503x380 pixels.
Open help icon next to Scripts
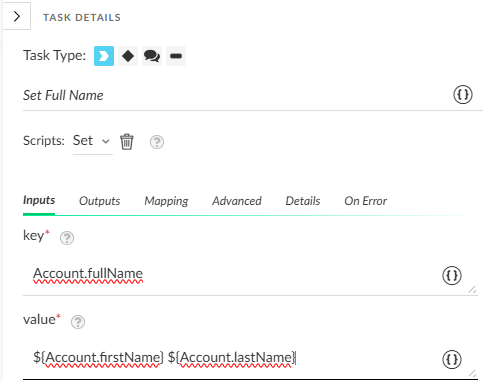coord(157,142)
